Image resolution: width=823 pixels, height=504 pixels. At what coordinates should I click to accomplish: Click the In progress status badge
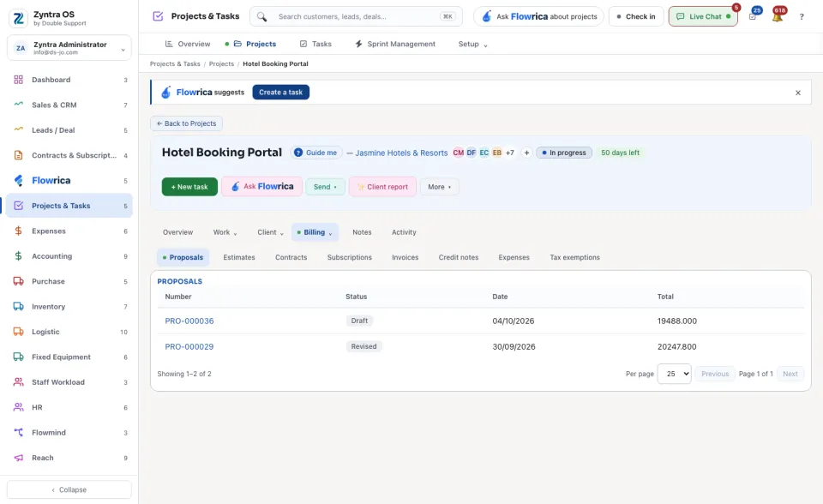click(x=564, y=153)
